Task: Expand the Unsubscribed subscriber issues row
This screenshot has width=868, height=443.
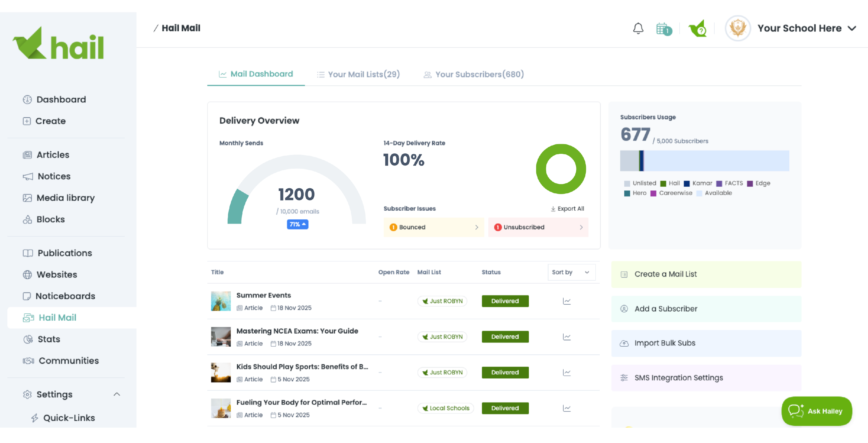Action: 538,227
